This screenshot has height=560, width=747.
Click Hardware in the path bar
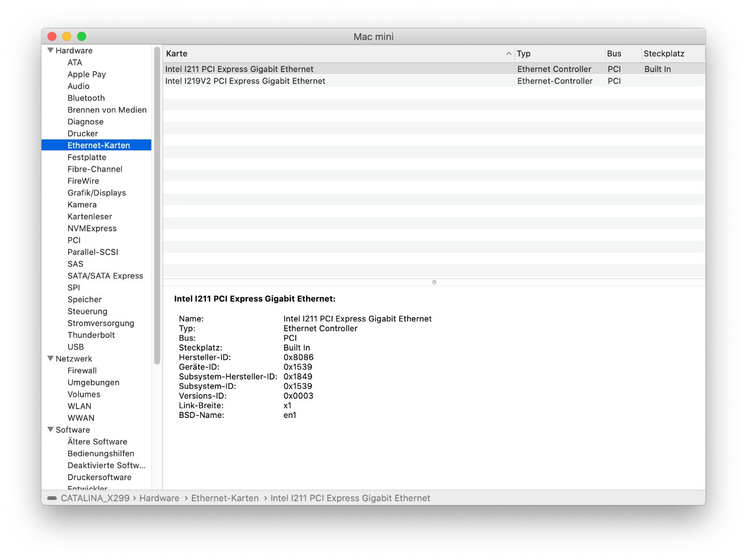click(x=159, y=498)
